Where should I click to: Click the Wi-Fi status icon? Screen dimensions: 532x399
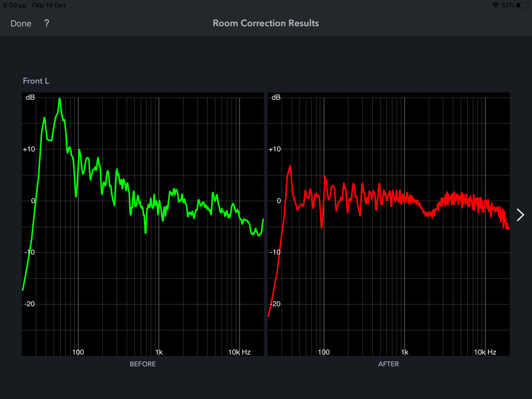[x=495, y=5]
